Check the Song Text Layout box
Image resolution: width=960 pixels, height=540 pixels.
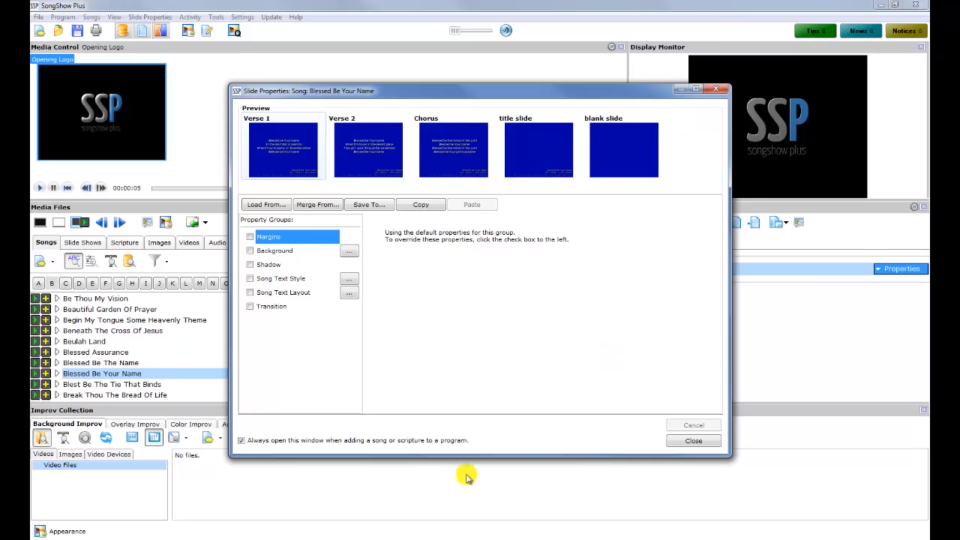point(250,293)
